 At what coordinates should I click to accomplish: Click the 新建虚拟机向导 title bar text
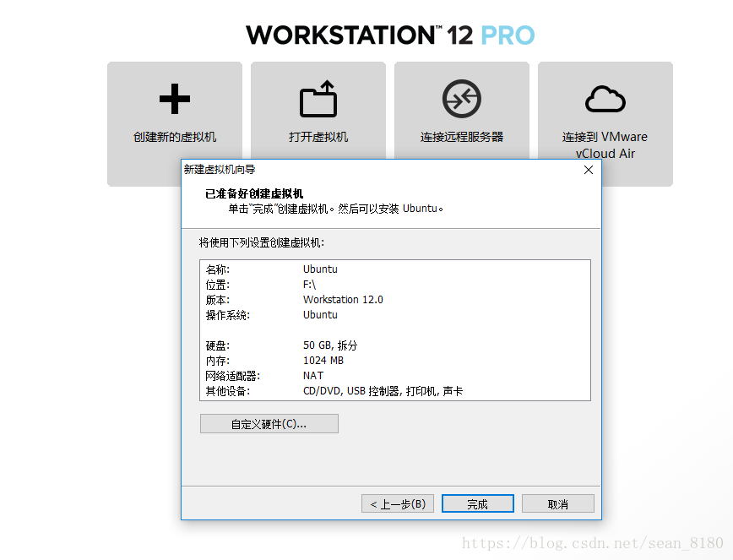click(x=220, y=169)
